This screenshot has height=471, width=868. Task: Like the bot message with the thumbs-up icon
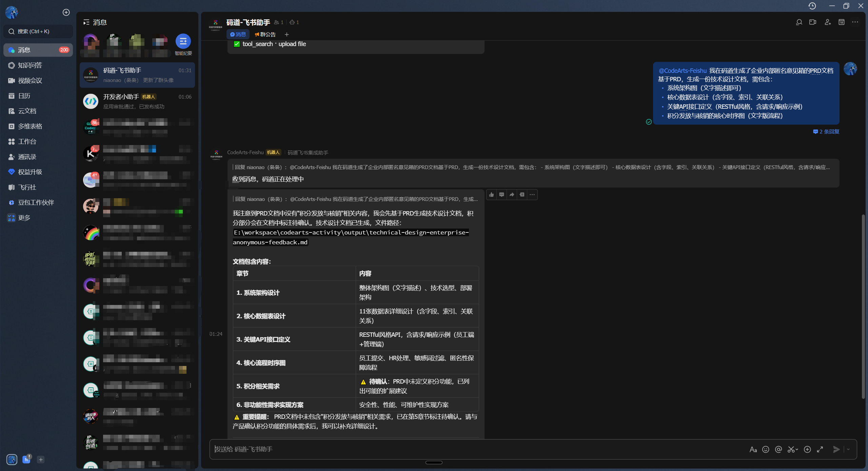coord(492,194)
